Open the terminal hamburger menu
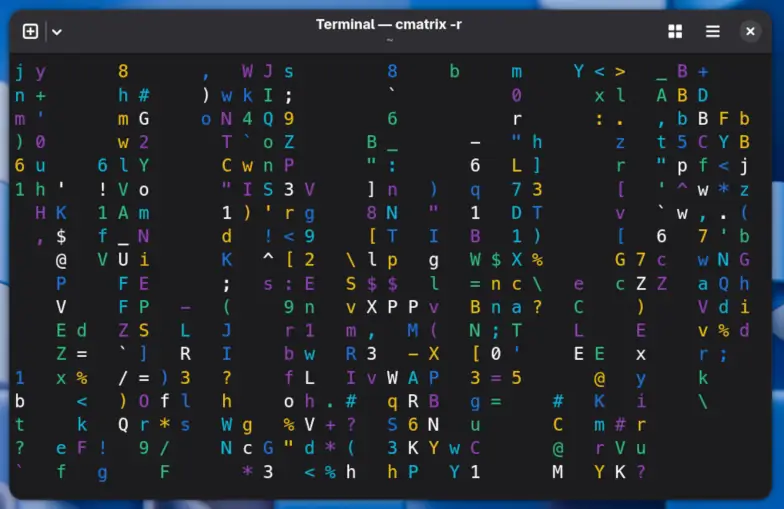784x509 pixels. tap(712, 32)
